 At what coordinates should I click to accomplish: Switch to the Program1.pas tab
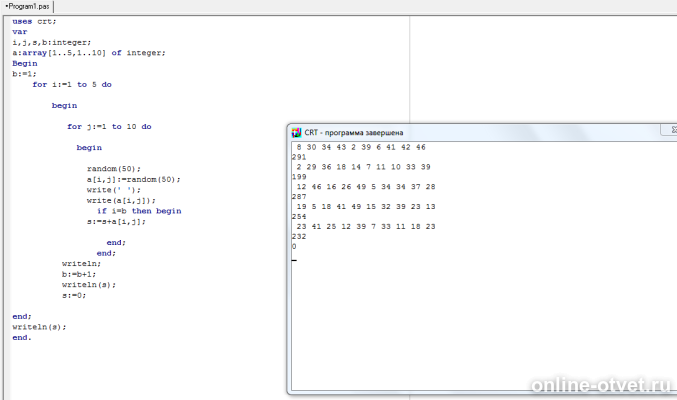point(27,6)
